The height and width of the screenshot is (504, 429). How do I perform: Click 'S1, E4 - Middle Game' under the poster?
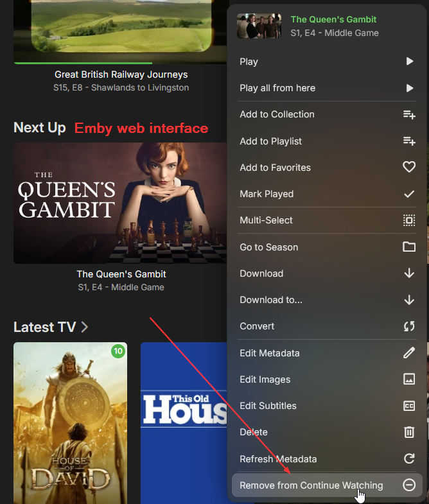tap(121, 287)
